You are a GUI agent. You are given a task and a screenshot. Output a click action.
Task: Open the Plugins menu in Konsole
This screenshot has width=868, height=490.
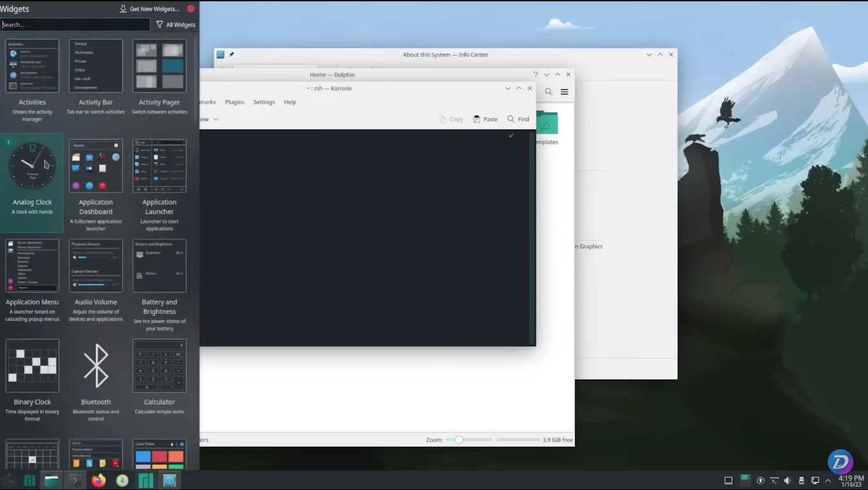click(x=234, y=101)
